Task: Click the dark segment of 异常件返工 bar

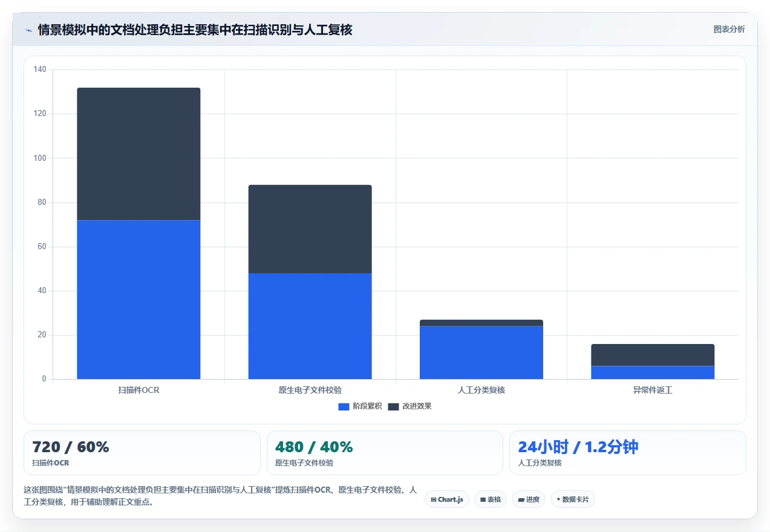Action: tap(653, 355)
